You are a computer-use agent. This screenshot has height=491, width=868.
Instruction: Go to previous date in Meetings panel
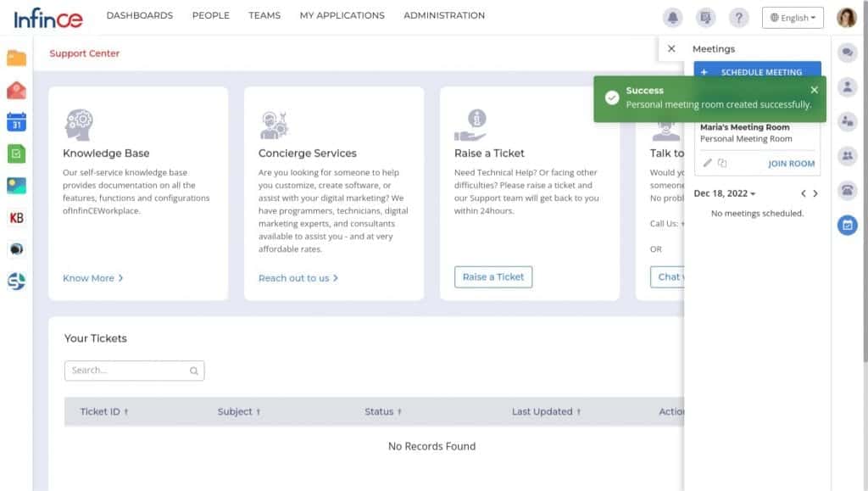tap(804, 193)
